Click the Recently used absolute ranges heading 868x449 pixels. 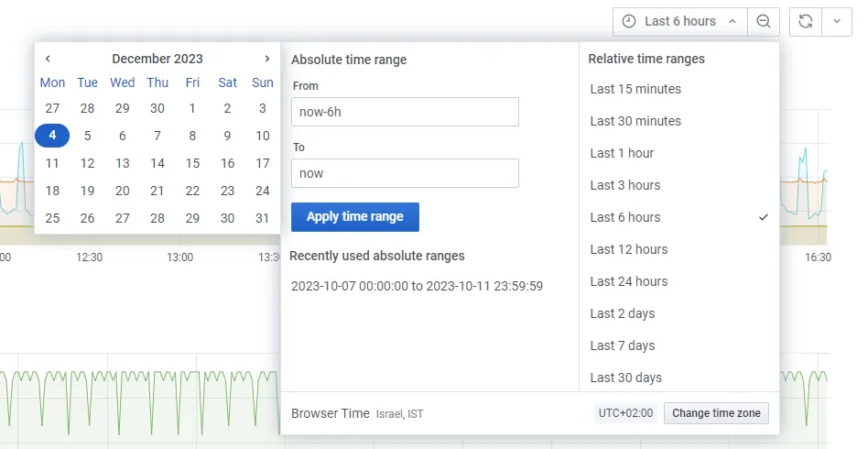click(x=377, y=256)
